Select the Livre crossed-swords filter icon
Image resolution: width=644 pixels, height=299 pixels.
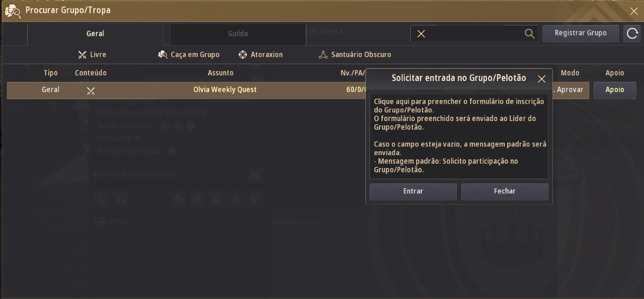(82, 55)
